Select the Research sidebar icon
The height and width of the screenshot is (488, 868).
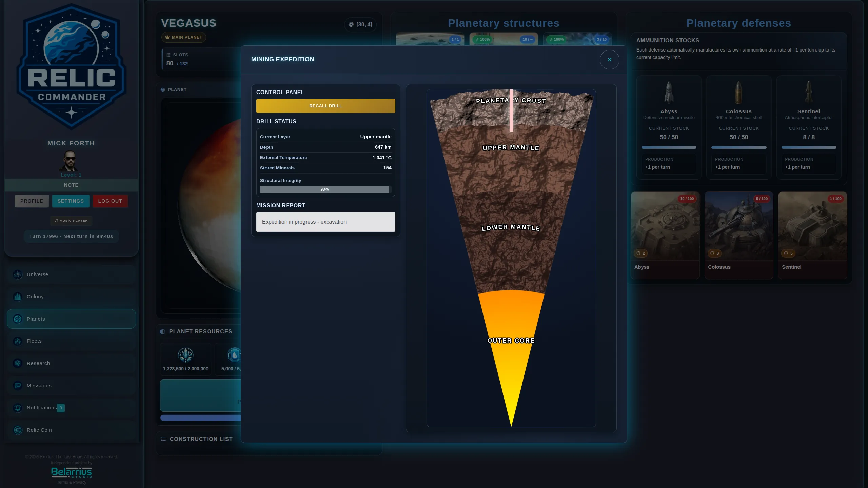[18, 363]
